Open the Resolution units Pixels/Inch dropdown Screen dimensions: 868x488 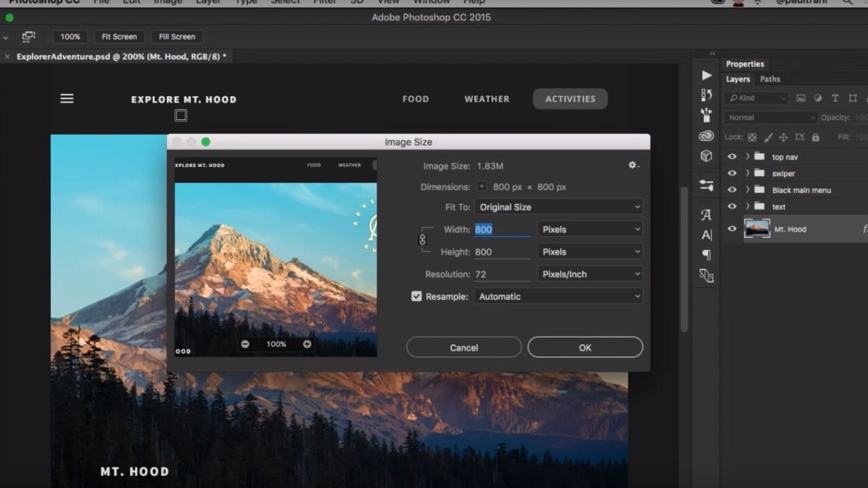coord(589,274)
